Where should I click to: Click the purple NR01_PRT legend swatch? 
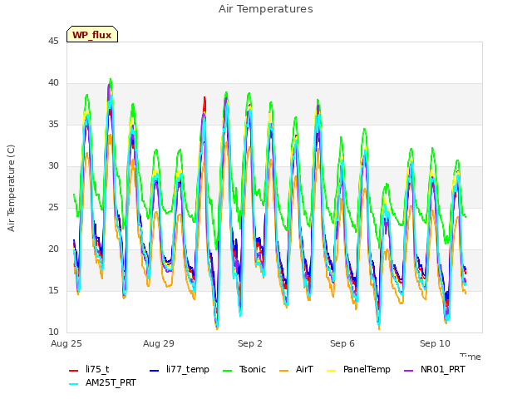pyautogui.click(x=409, y=370)
